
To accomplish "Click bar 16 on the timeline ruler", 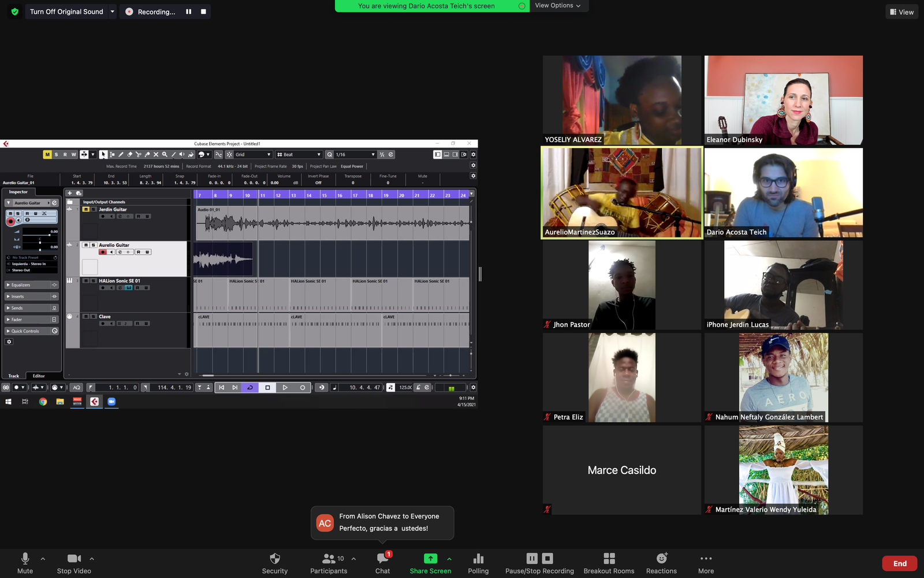I will tap(340, 195).
